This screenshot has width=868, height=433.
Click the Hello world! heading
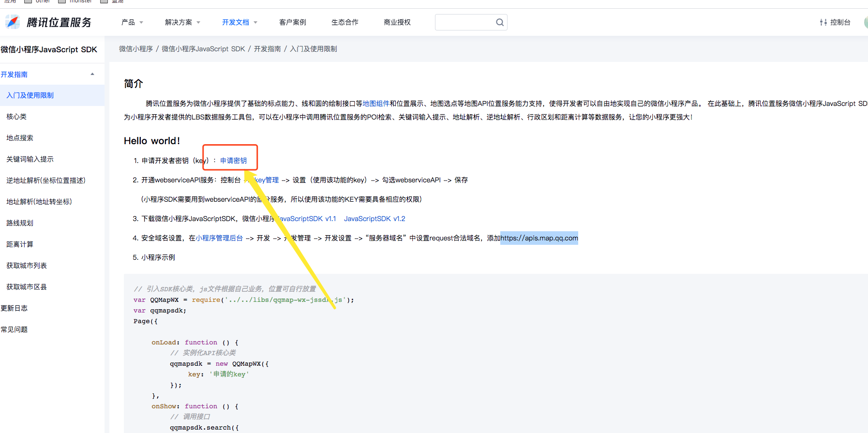[152, 141]
